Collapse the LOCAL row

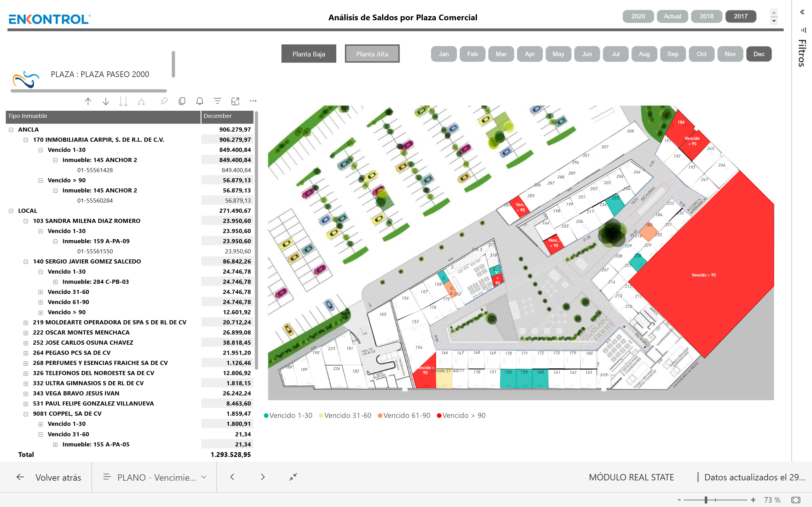(11, 211)
